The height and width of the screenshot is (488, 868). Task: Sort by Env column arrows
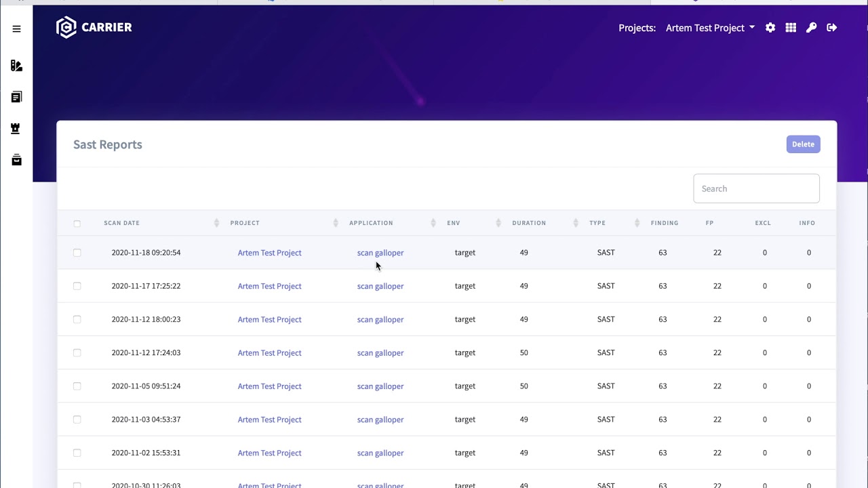click(x=498, y=223)
